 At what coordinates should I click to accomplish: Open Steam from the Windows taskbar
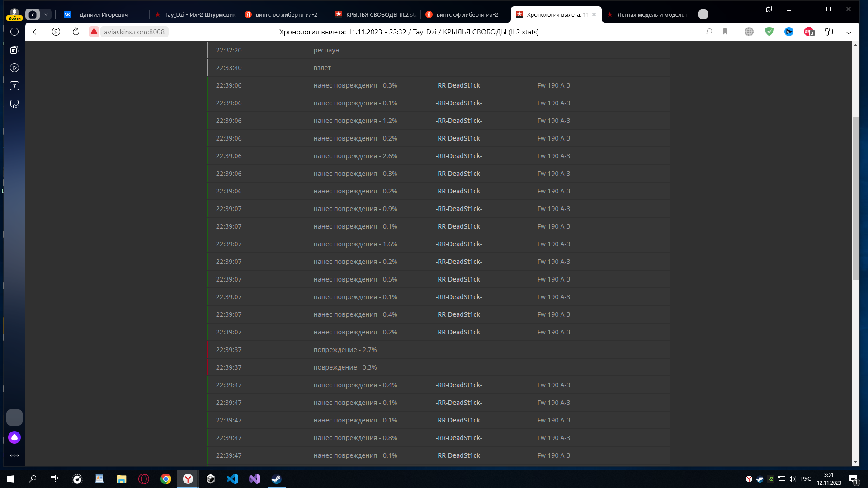[x=276, y=479]
